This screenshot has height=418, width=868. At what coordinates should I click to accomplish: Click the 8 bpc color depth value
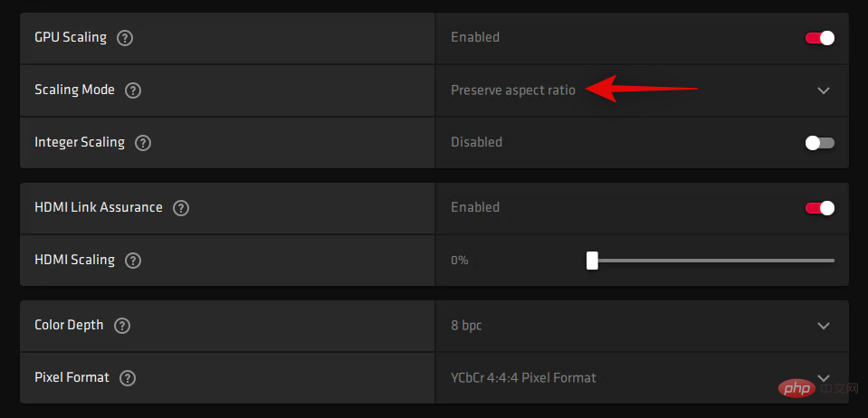(x=466, y=326)
